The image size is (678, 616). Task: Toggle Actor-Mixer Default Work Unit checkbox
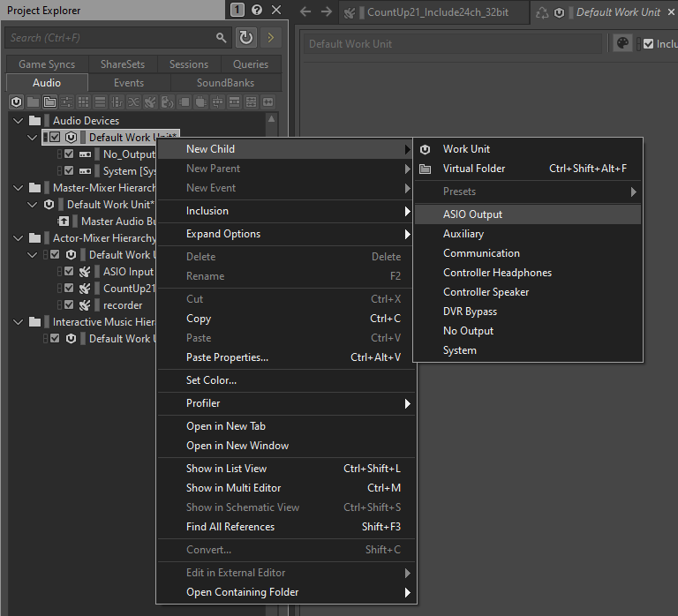point(55,255)
